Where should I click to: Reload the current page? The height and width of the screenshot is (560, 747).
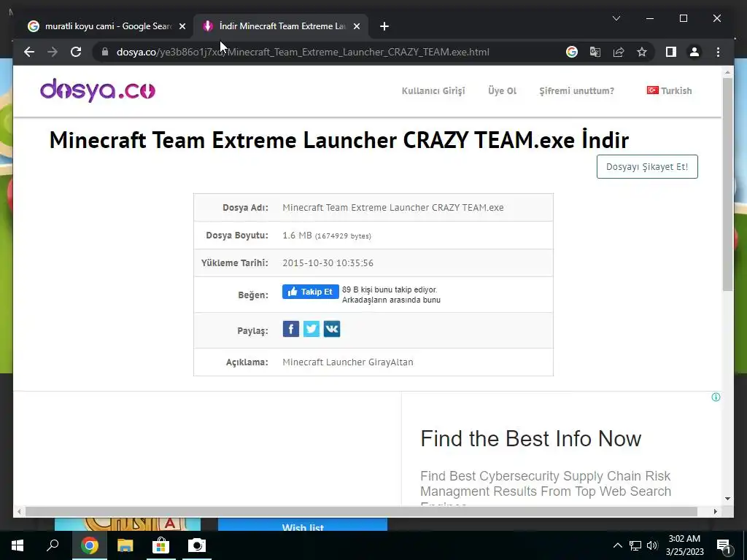point(76,52)
